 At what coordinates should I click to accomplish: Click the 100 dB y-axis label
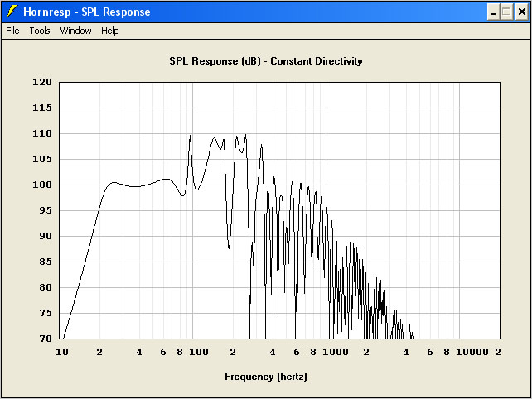click(x=42, y=185)
